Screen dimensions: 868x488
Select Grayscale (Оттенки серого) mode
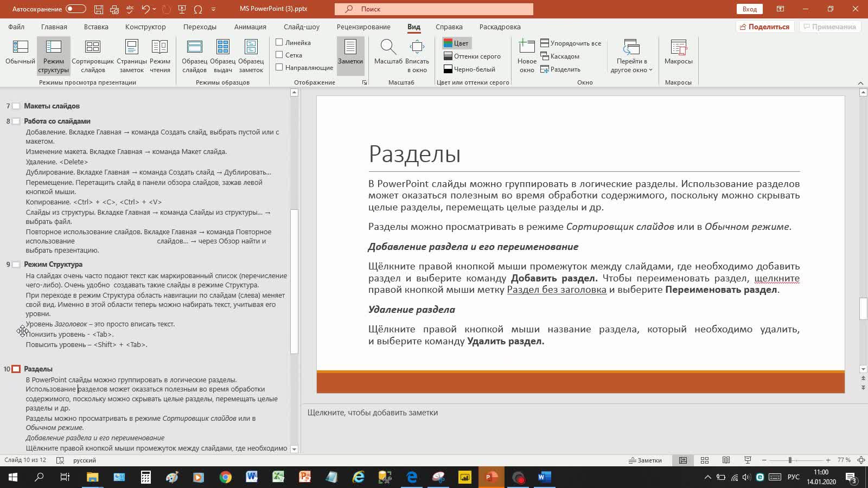472,56
